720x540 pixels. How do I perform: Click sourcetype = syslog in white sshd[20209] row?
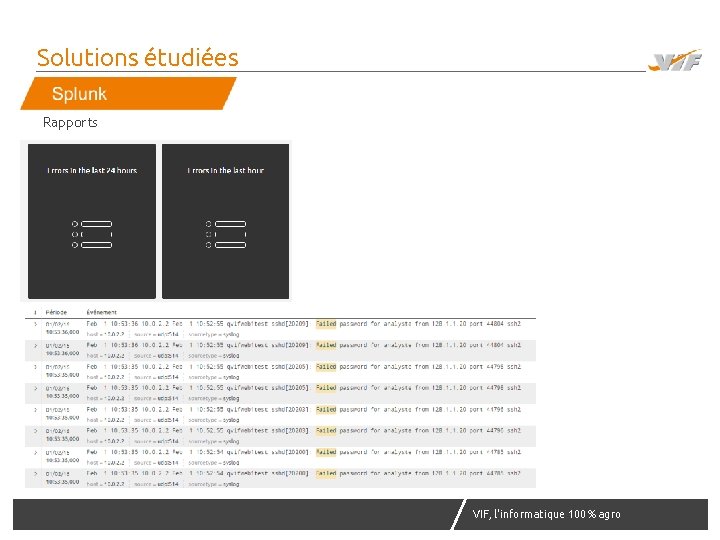(x=214, y=334)
